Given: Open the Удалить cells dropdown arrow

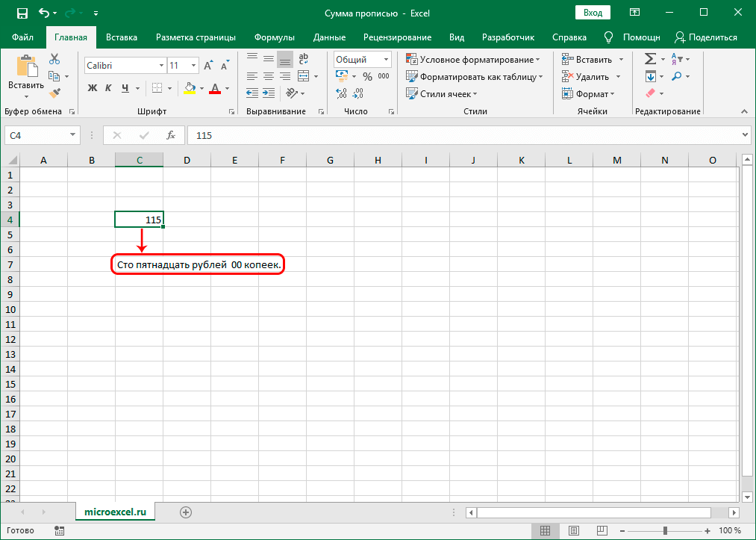Looking at the screenshot, I should point(619,77).
